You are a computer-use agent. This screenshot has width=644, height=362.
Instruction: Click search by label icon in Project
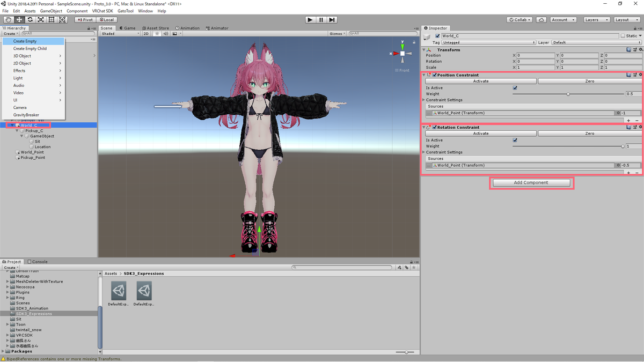pos(407,267)
